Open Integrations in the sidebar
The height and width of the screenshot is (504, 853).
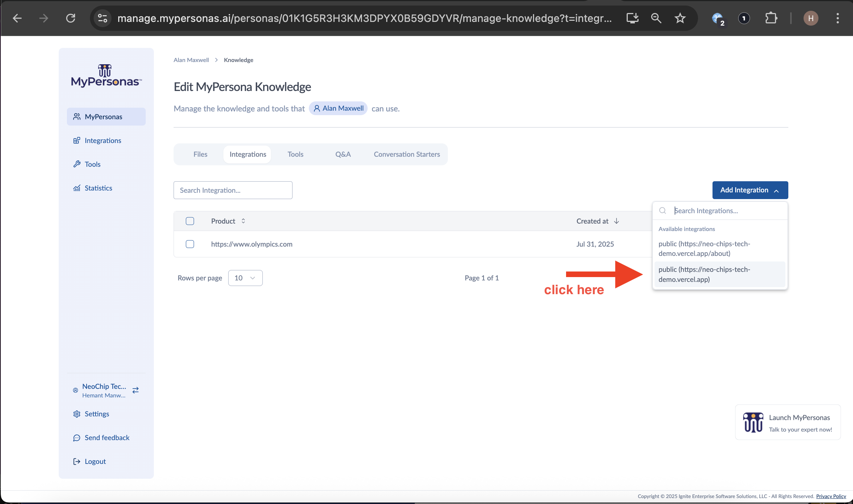point(106,140)
